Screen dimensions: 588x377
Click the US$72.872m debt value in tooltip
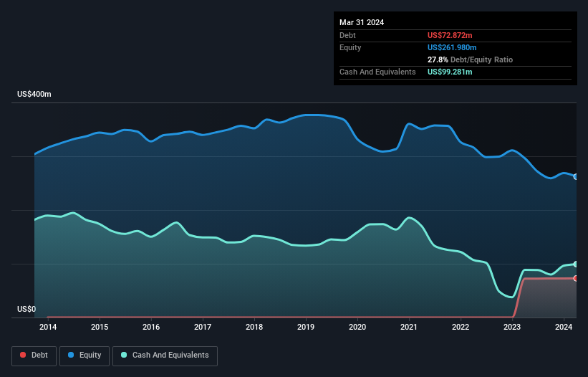coord(451,35)
